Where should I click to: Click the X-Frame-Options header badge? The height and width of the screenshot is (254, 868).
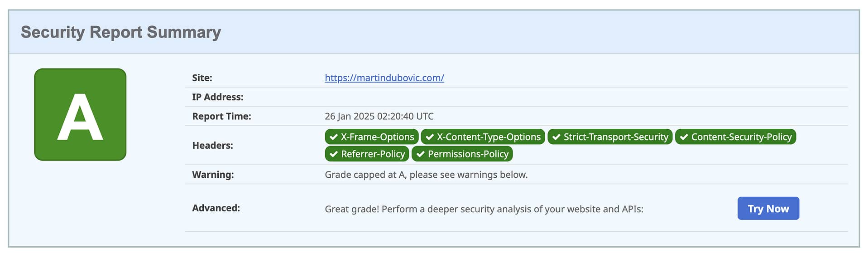pyautogui.click(x=372, y=137)
